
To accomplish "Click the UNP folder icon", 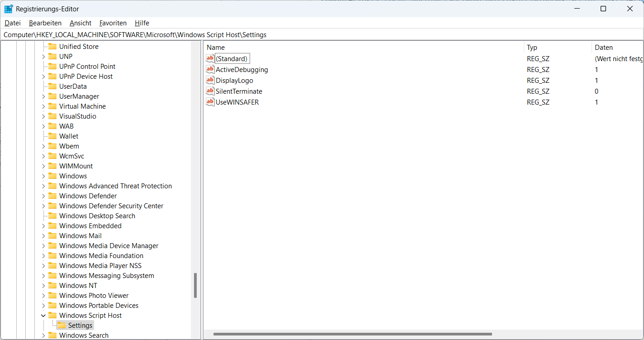I will click(x=52, y=57).
